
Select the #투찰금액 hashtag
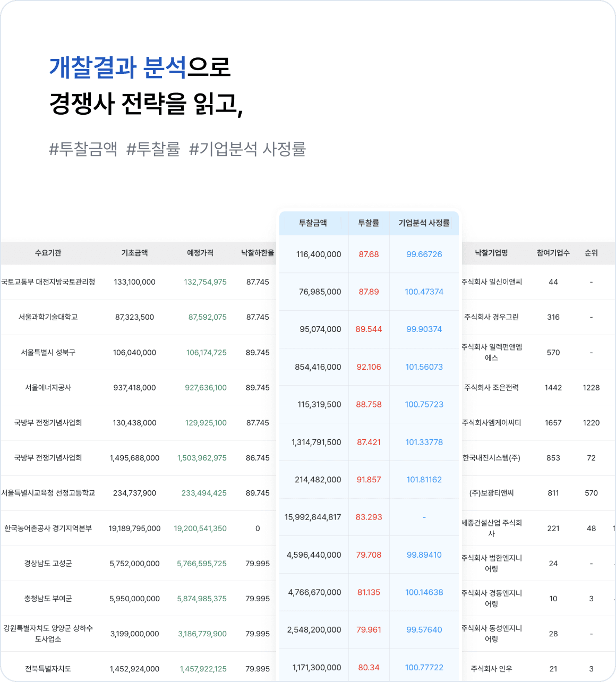pyautogui.click(x=80, y=149)
